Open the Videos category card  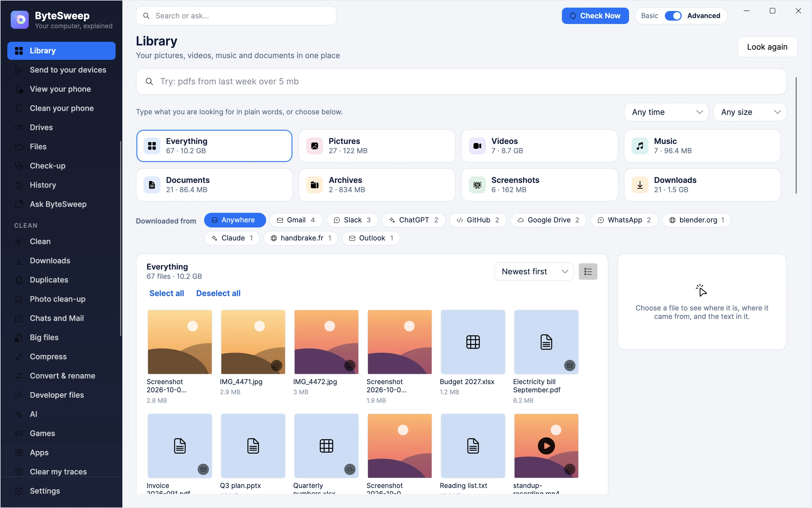point(540,146)
